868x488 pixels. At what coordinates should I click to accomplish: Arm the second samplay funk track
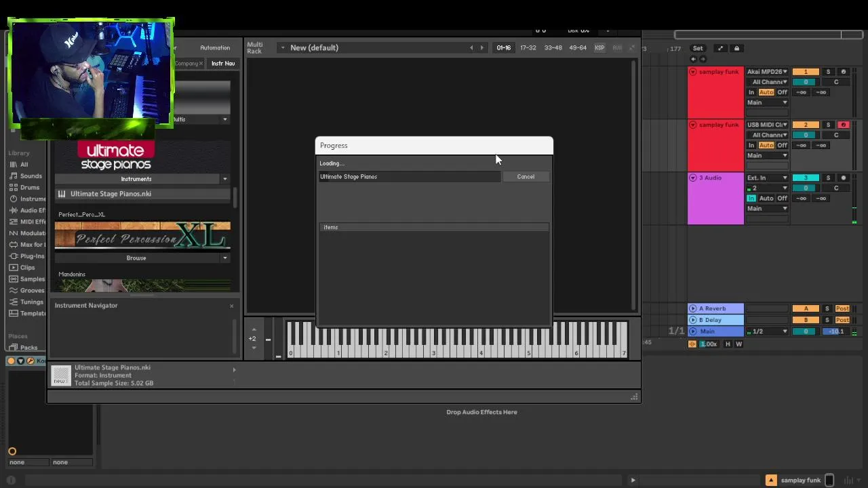(844, 125)
